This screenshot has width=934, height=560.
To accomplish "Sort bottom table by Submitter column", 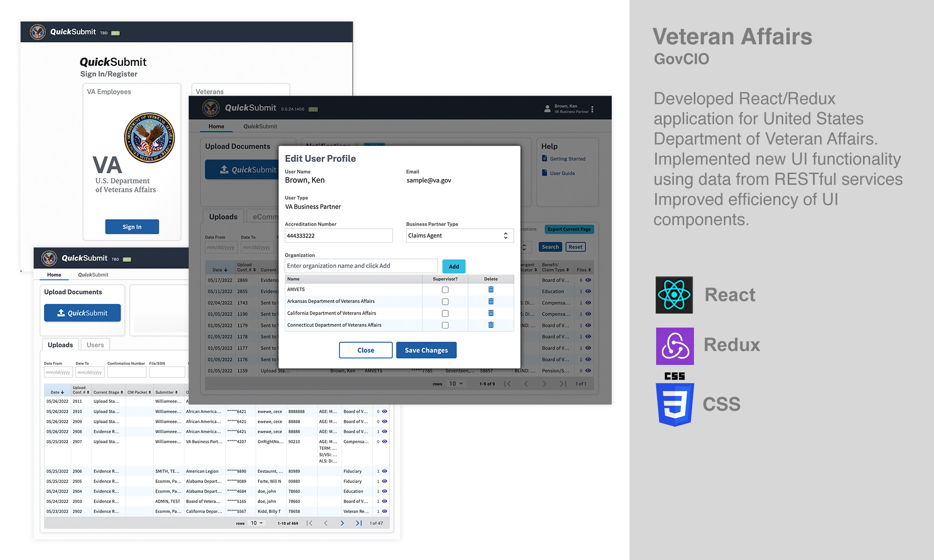I will pos(167,392).
